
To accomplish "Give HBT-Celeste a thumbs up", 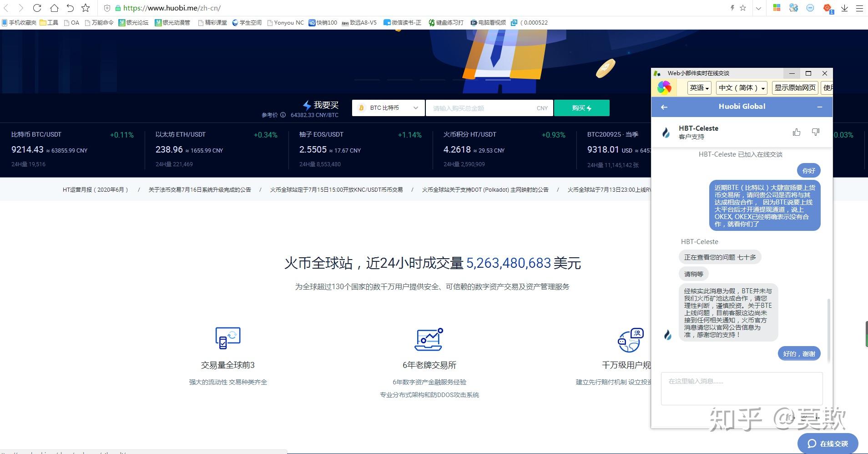I will pyautogui.click(x=797, y=132).
